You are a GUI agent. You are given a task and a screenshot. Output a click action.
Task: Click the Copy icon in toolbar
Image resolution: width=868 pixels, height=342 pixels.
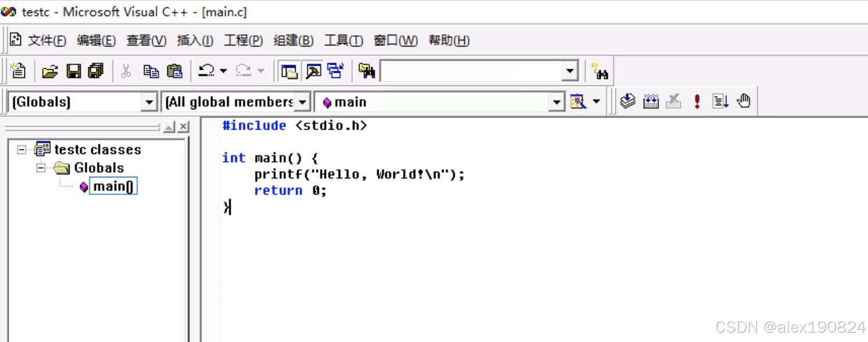[151, 71]
